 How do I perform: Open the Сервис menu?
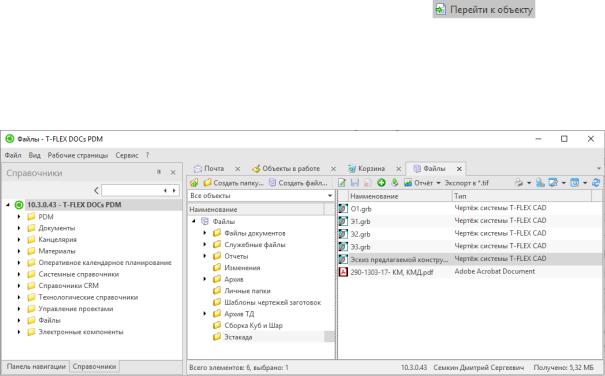coord(127,155)
